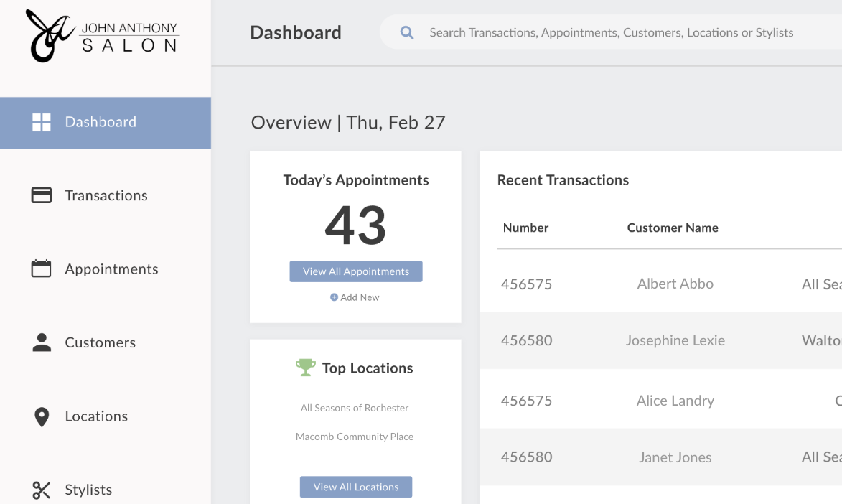Open Macomb Community Place location
The width and height of the screenshot is (842, 504).
(x=355, y=437)
